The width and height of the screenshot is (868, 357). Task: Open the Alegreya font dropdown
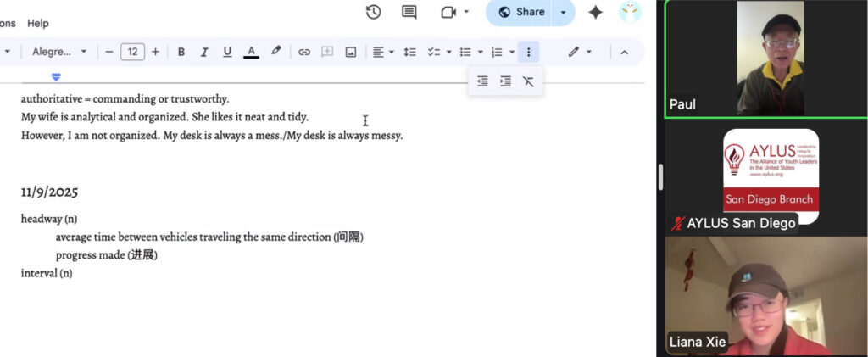[x=59, y=52]
